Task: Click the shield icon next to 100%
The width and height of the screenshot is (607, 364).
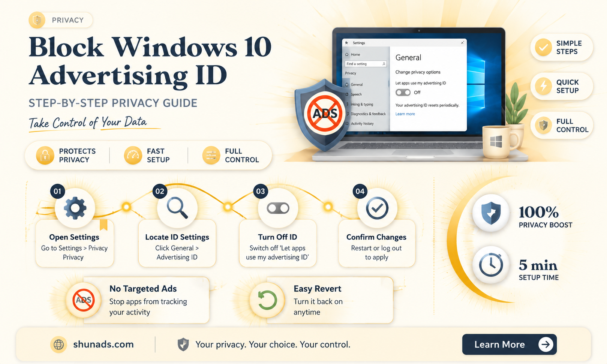Action: coord(491,213)
